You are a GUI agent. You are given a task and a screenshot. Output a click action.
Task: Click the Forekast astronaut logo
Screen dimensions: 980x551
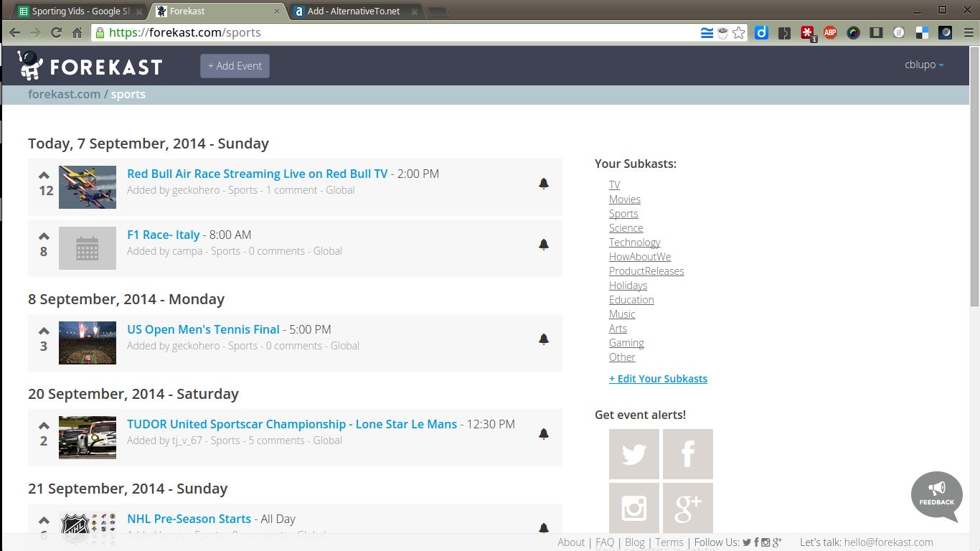point(30,66)
